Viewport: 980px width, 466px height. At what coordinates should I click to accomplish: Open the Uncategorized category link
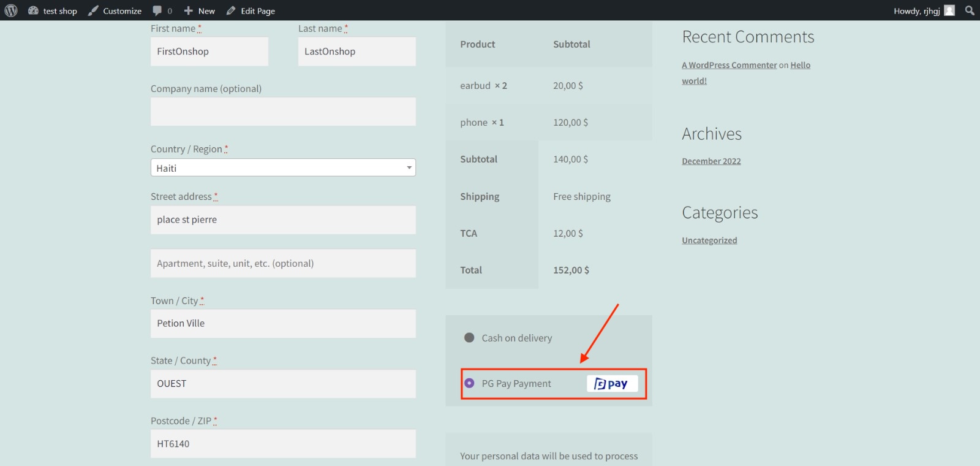[709, 240]
